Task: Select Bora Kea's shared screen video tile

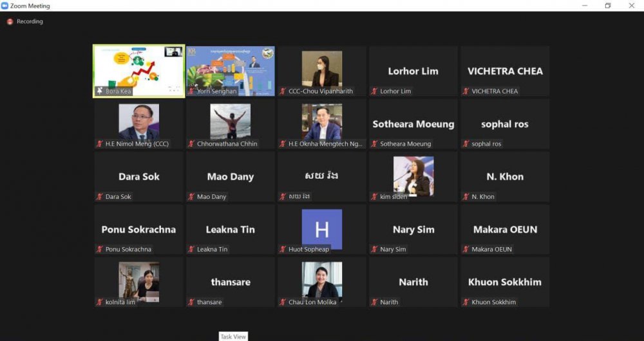Action: click(x=138, y=68)
